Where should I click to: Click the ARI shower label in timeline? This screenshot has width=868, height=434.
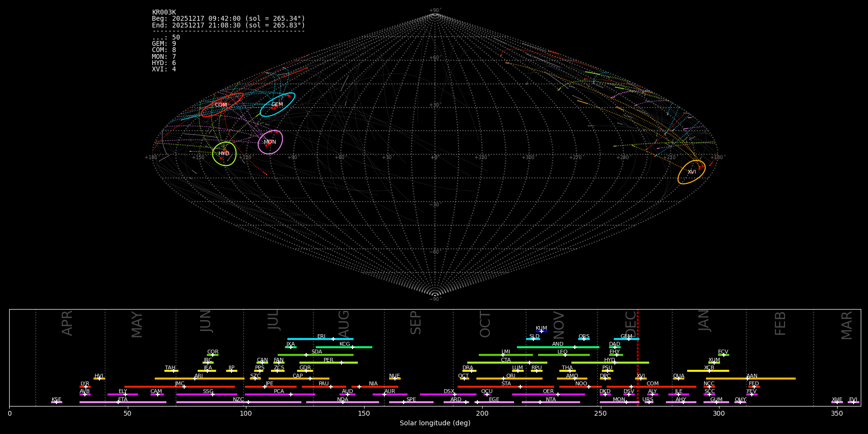199,376
